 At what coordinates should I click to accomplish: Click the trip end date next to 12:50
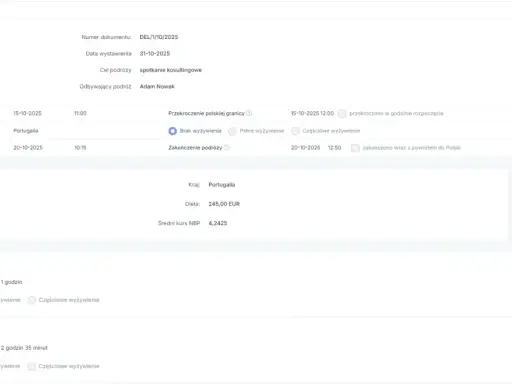pyautogui.click(x=306, y=148)
